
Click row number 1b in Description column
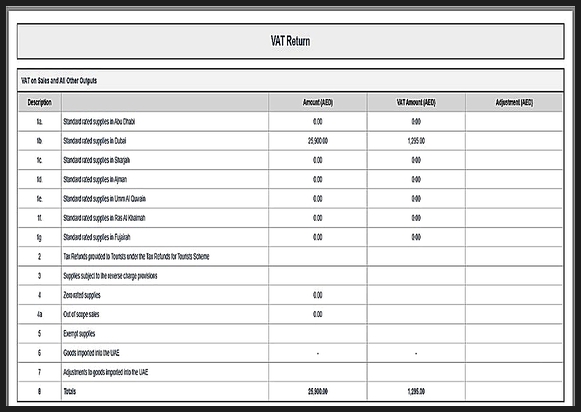pyautogui.click(x=40, y=141)
